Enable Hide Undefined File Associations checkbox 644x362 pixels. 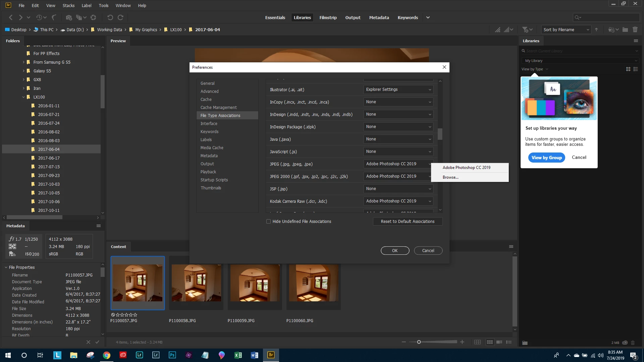[x=268, y=221]
